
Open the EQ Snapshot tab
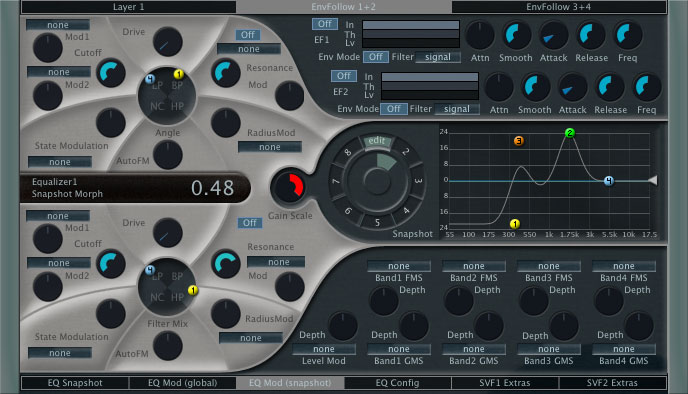75,383
